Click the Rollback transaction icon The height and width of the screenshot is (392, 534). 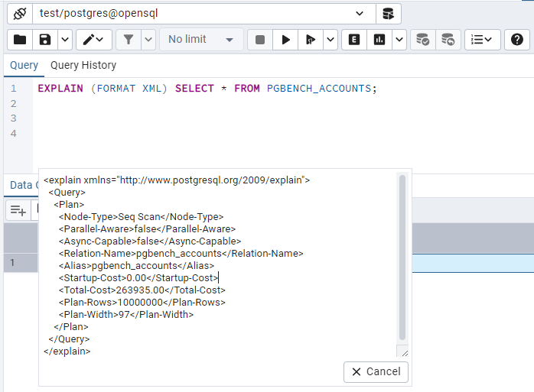[x=448, y=40]
